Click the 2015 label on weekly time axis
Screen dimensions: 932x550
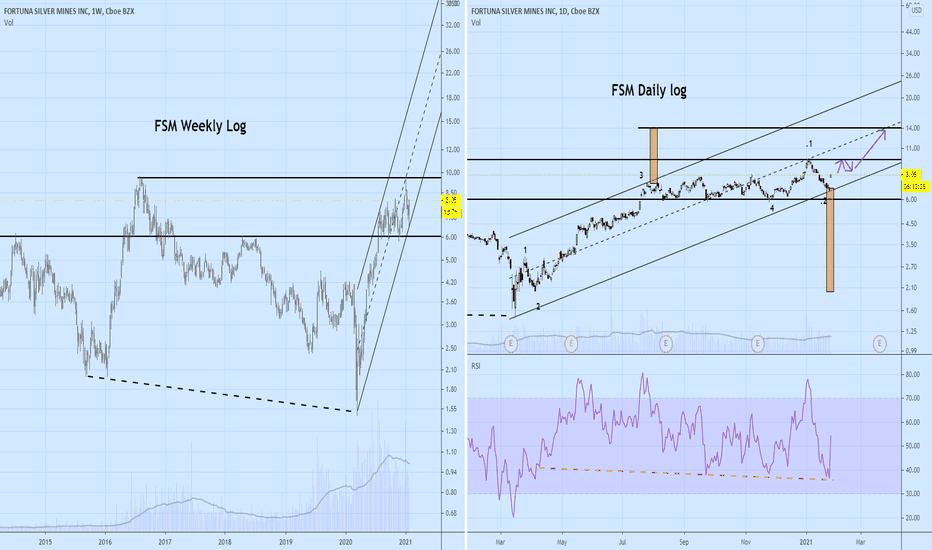(x=45, y=542)
